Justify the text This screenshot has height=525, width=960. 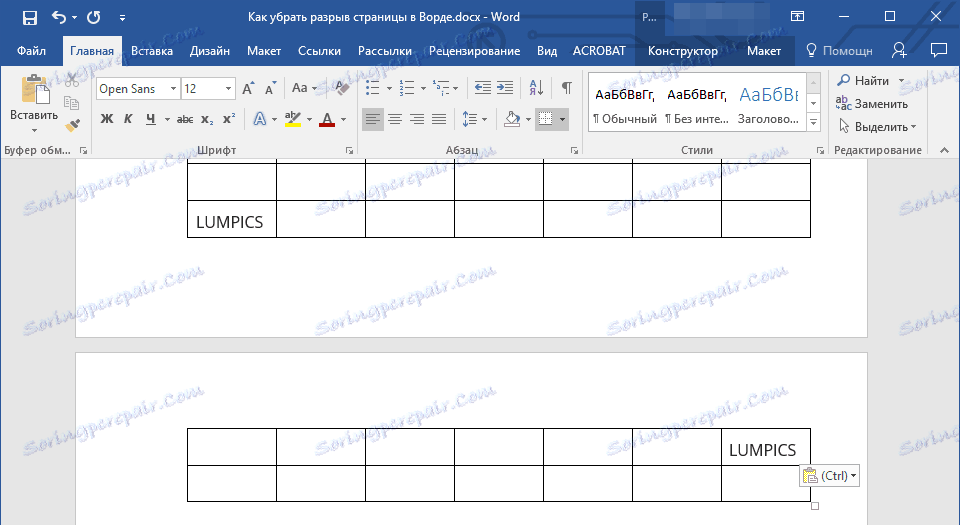click(439, 119)
